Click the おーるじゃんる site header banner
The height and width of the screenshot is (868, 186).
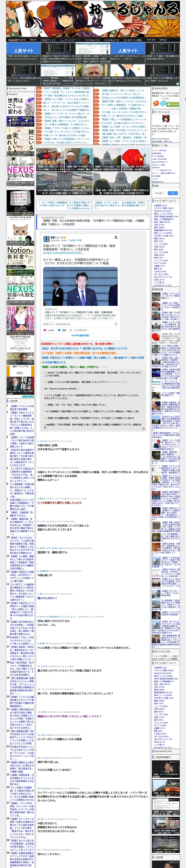pyautogui.click(x=93, y=19)
